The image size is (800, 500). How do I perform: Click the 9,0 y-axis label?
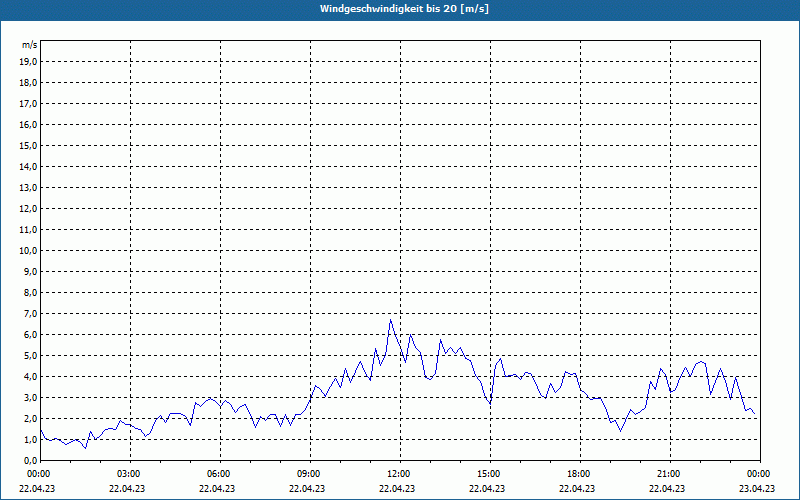tap(30, 271)
